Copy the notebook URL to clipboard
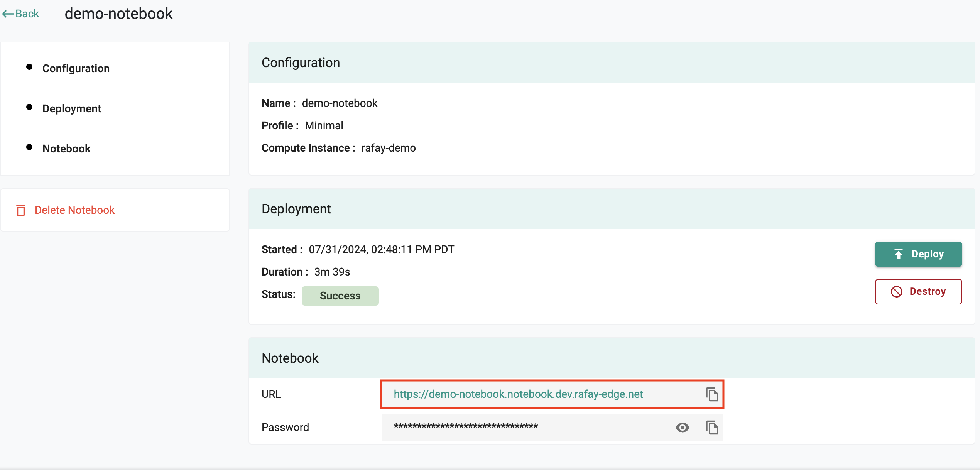The width and height of the screenshot is (980, 470). tap(712, 394)
